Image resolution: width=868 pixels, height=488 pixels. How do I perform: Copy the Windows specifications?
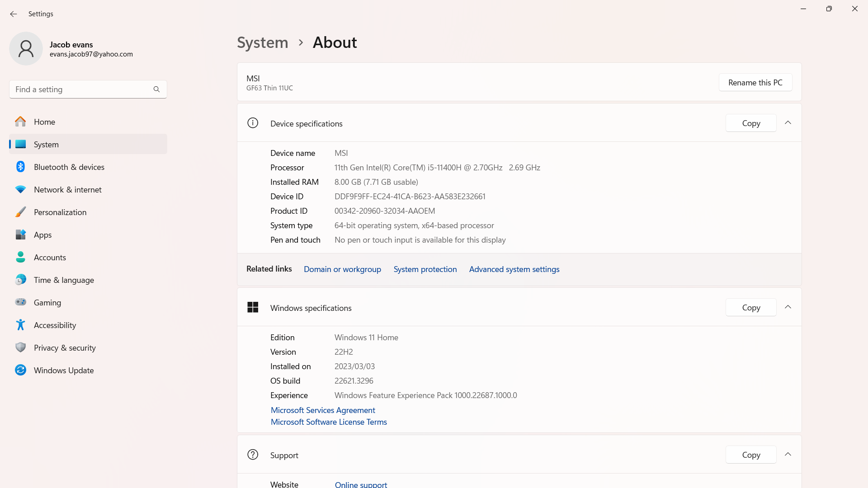pyautogui.click(x=751, y=307)
